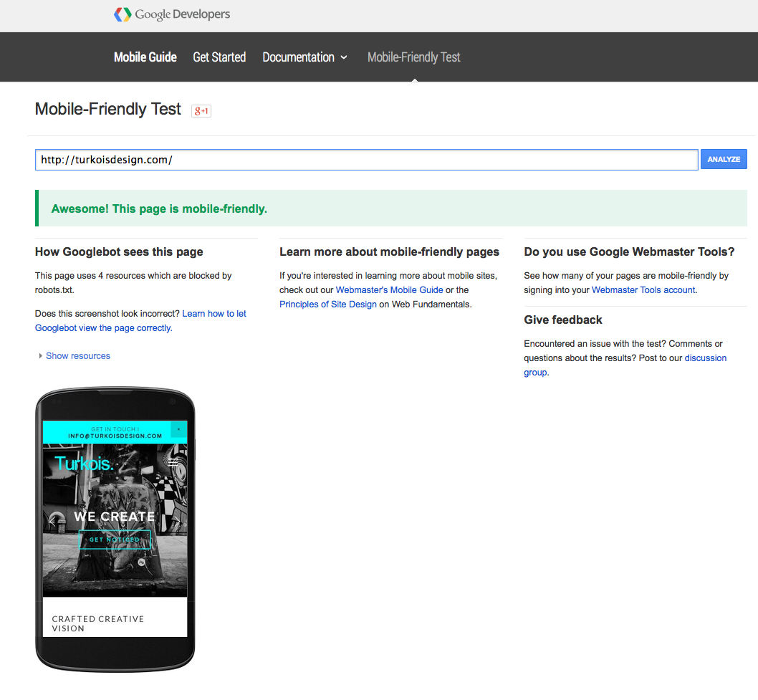Open Principles of Site Design link

(x=327, y=304)
